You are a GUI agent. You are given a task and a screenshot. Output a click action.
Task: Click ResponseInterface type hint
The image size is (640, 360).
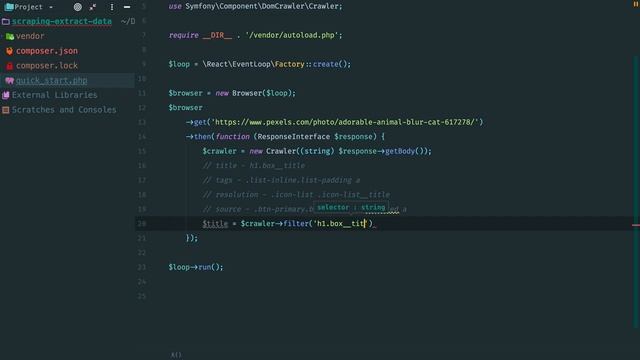coord(294,137)
